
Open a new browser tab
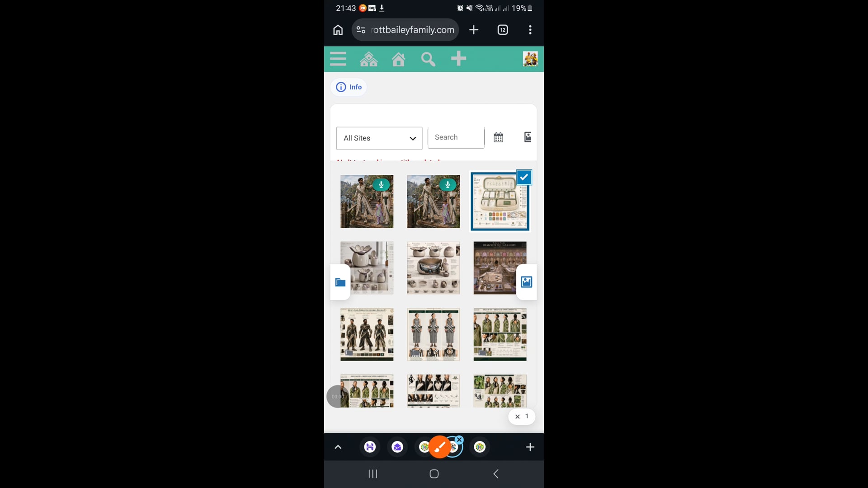pos(474,30)
